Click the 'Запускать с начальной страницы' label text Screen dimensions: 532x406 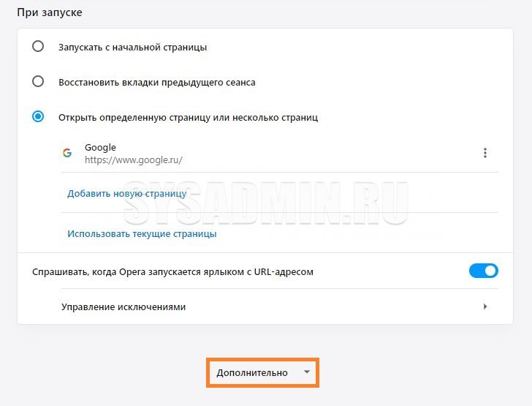coord(132,47)
